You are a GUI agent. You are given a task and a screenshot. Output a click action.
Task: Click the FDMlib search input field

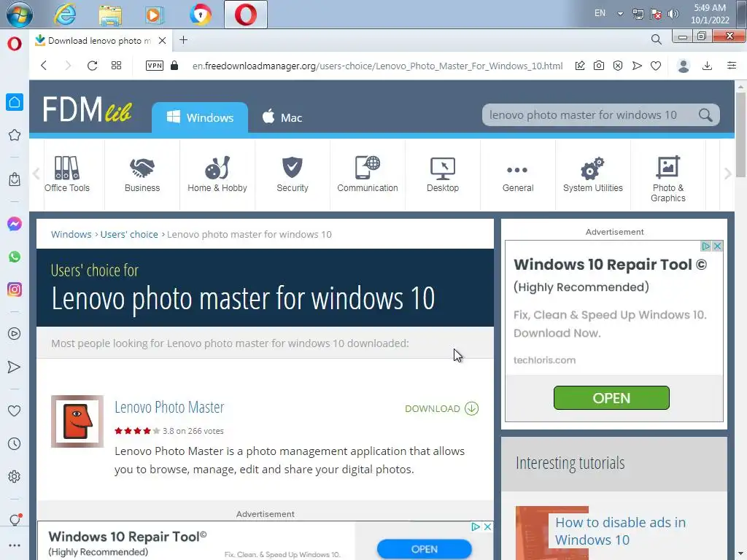[589, 114]
